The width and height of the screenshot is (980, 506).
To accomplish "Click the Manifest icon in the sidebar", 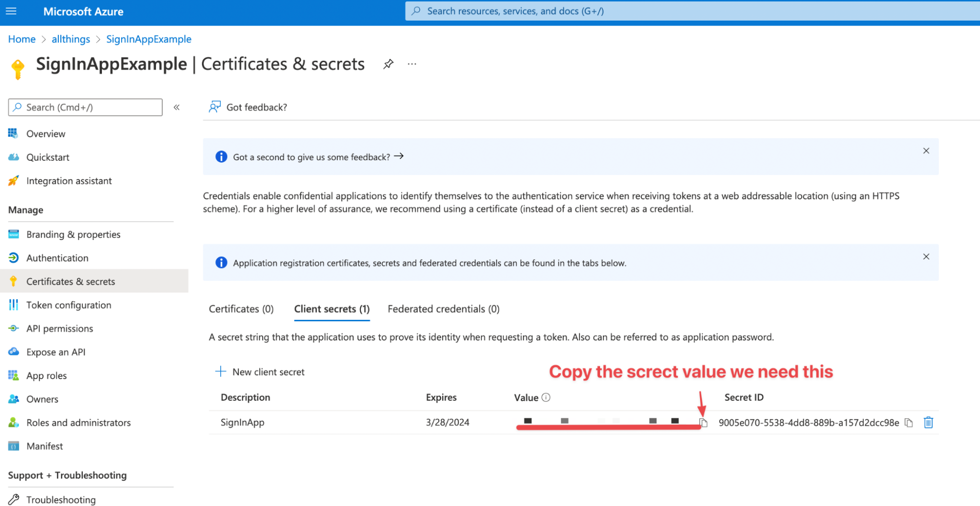I will (x=13, y=446).
